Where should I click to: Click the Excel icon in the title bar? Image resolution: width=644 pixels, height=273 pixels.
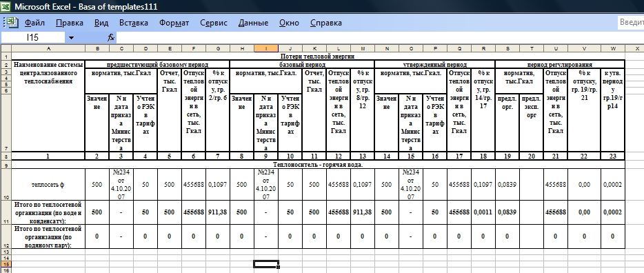tap(6, 7)
